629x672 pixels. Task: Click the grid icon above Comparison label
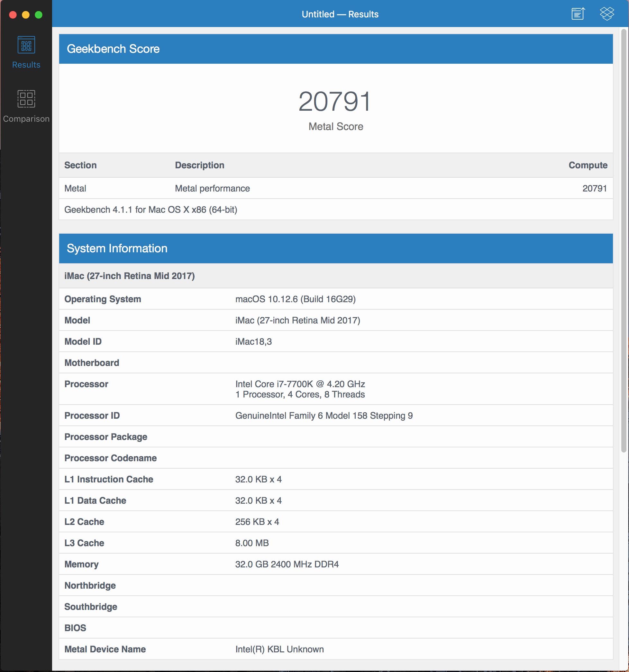(26, 98)
